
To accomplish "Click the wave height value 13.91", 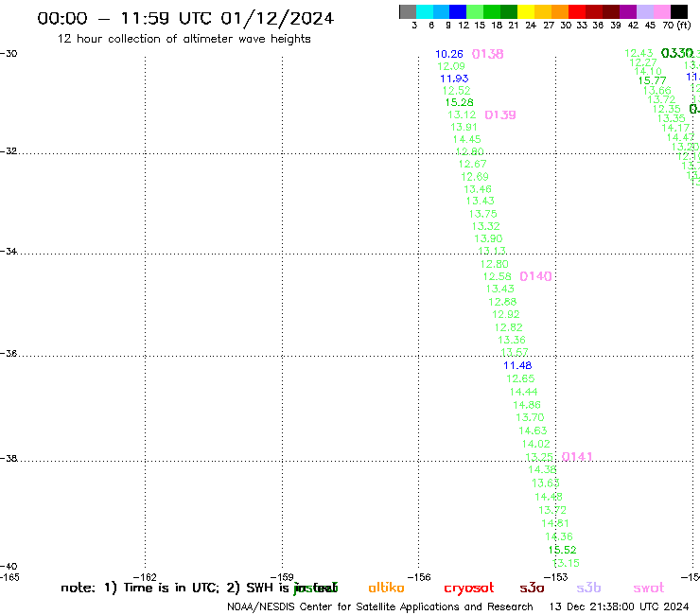I will (464, 128).
